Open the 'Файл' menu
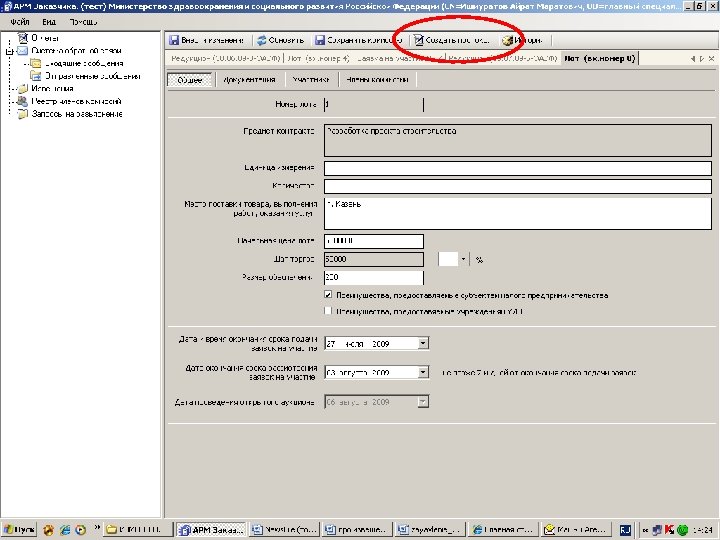The height and width of the screenshot is (540, 720). click(x=20, y=22)
